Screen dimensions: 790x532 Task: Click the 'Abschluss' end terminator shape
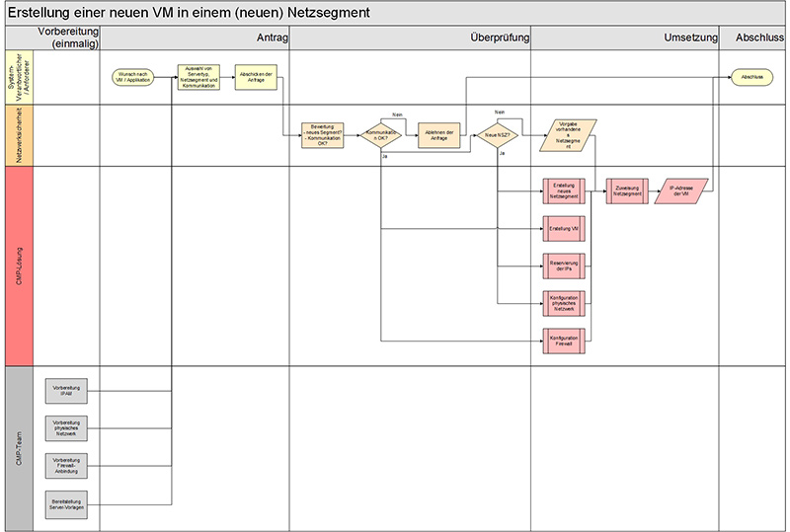[749, 79]
